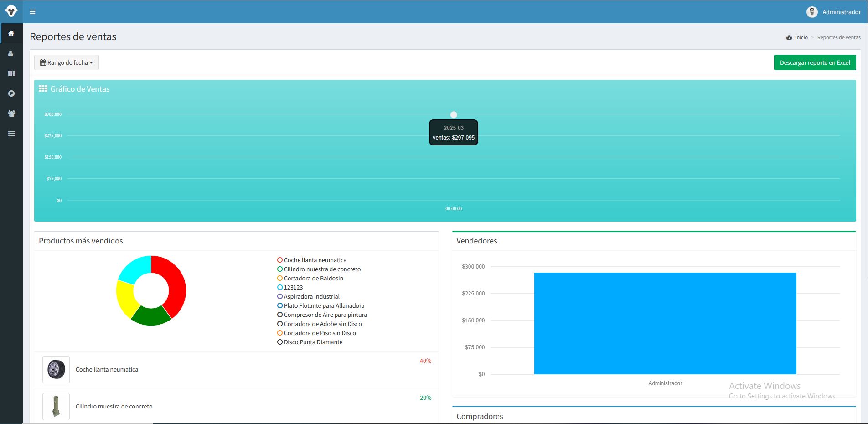Click the Reportes de ventas breadcrumb
Image resolution: width=868 pixels, height=424 pixels.
coord(839,37)
